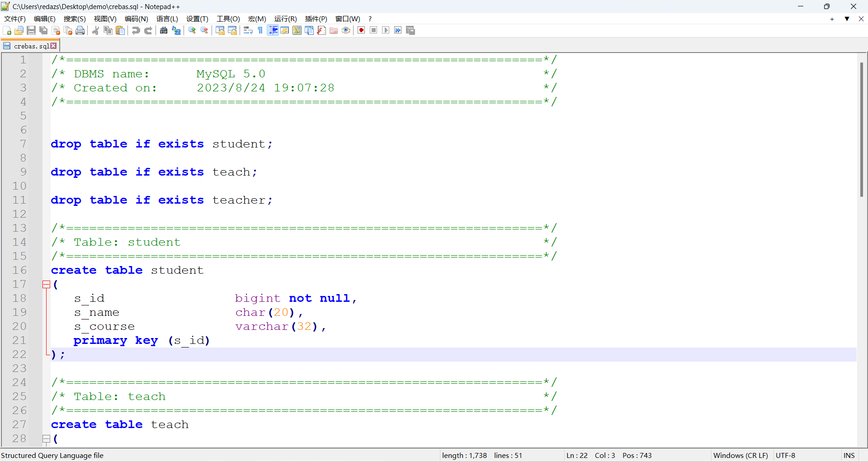Open the 工具(O) menu
Screen dimensions: 868x462
[228, 19]
